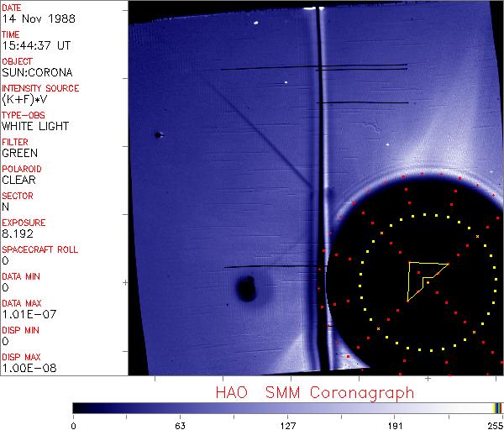Click the small dark spot in upper left corona image
The image size is (504, 430).
coord(157,134)
